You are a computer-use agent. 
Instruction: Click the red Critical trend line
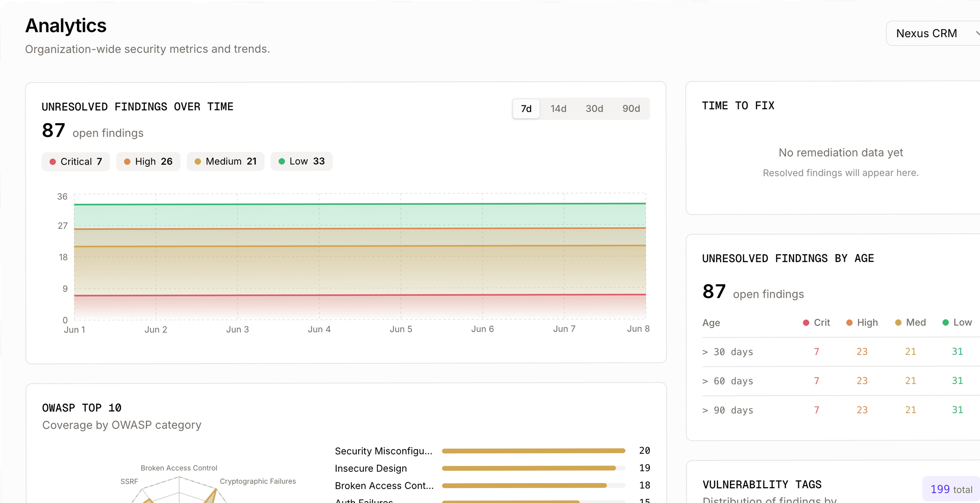point(359,295)
